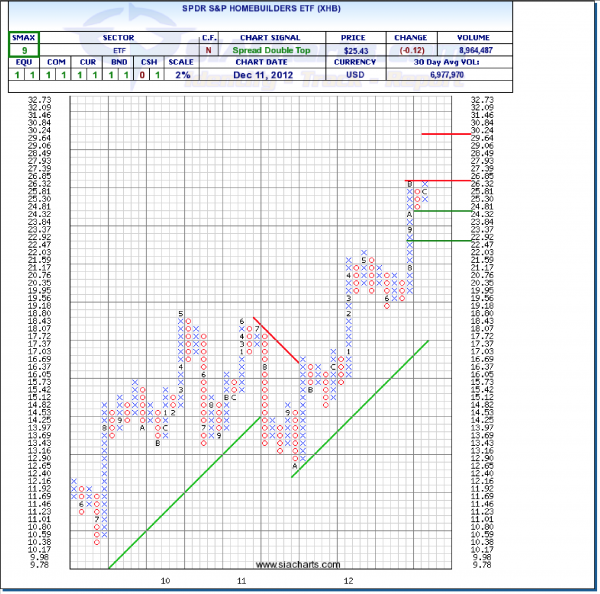This screenshot has height=594, width=600.
Task: Click the EQU column header
Action: point(21,62)
